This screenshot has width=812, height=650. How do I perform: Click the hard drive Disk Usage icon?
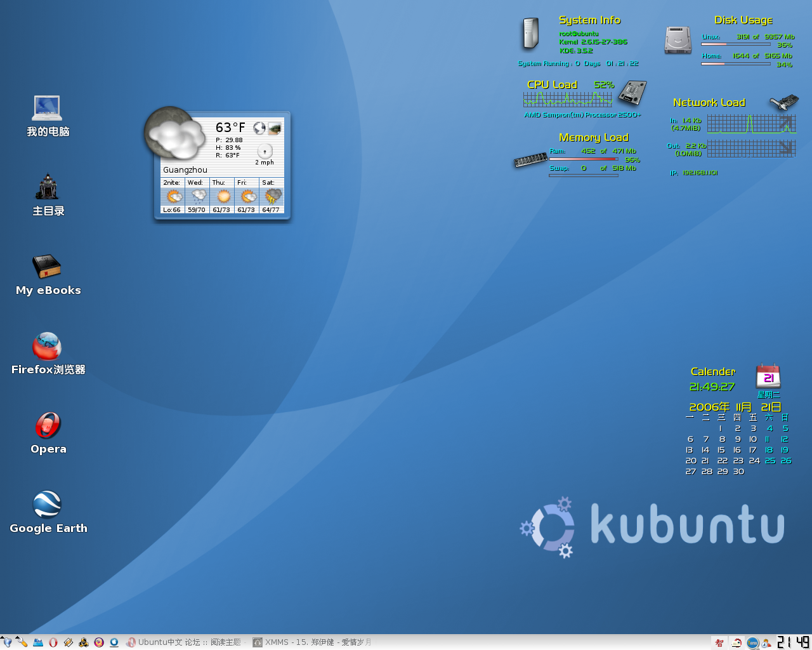coord(678,40)
